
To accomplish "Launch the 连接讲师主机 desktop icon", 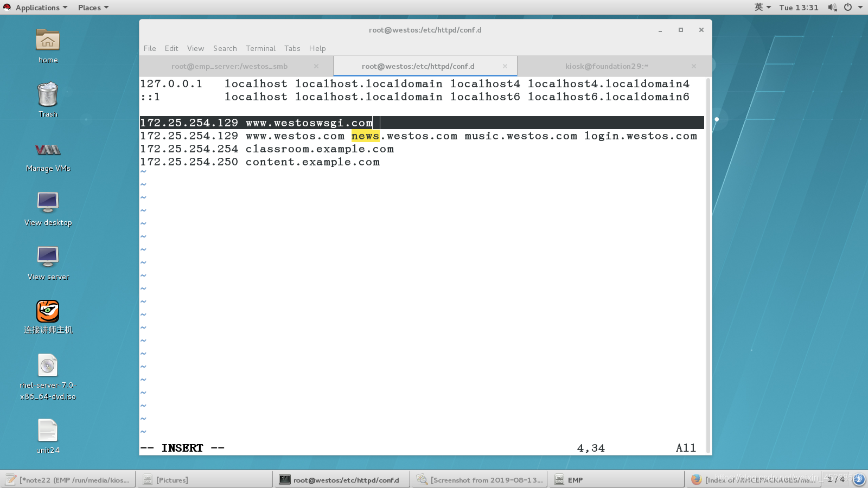I will click(x=48, y=311).
